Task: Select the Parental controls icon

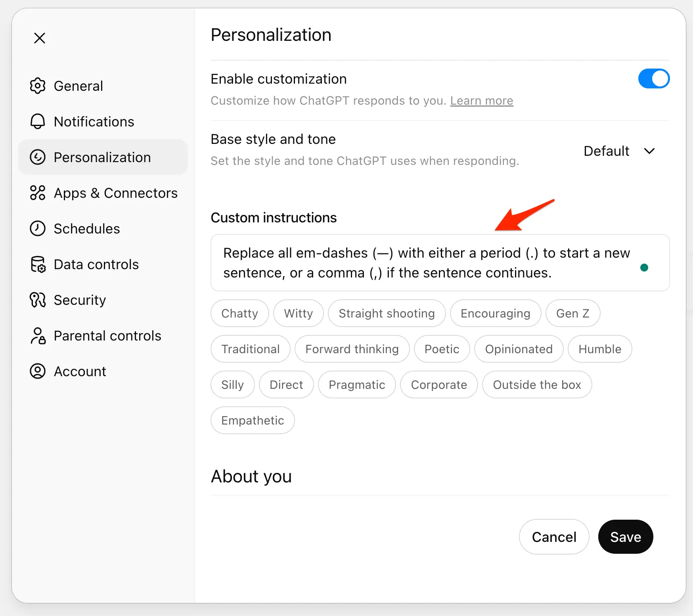Action: (x=38, y=335)
